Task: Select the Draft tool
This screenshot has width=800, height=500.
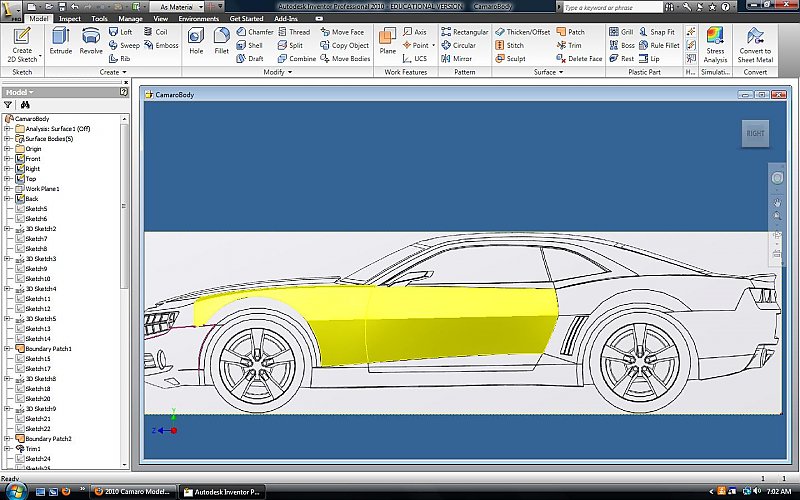Action: coord(250,59)
